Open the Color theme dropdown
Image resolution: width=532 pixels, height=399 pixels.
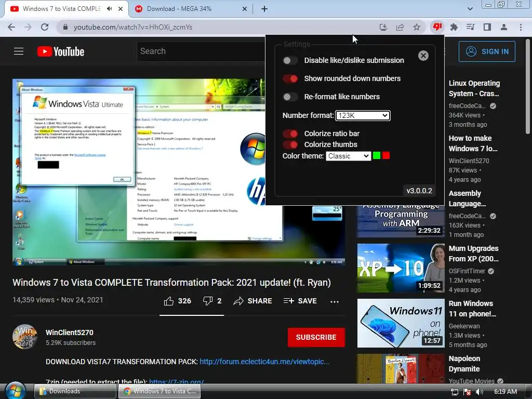pyautogui.click(x=349, y=156)
